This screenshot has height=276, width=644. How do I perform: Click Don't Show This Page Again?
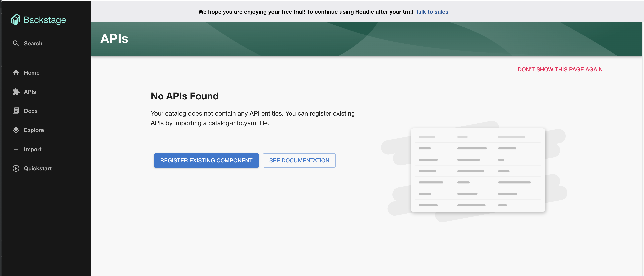click(x=560, y=69)
